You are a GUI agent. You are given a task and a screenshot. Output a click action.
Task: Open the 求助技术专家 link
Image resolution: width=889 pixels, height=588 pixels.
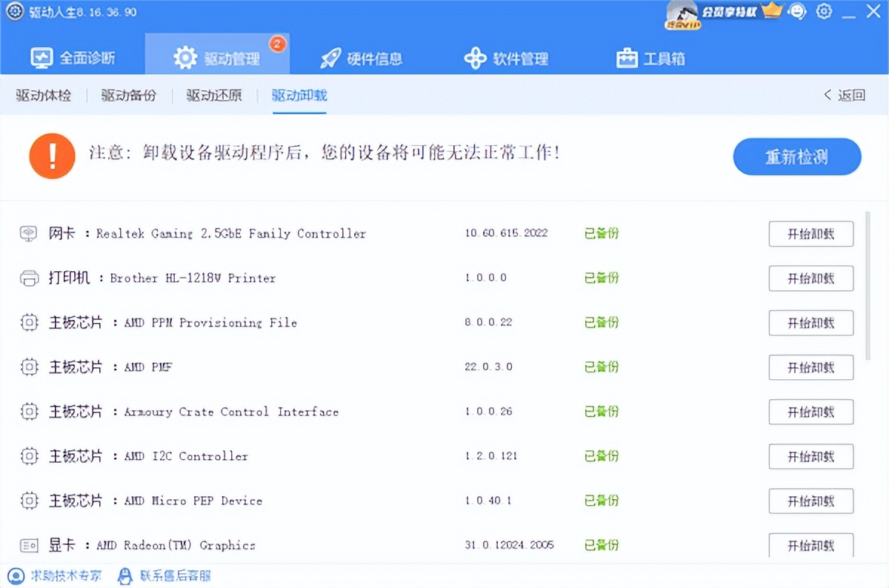(x=56, y=575)
